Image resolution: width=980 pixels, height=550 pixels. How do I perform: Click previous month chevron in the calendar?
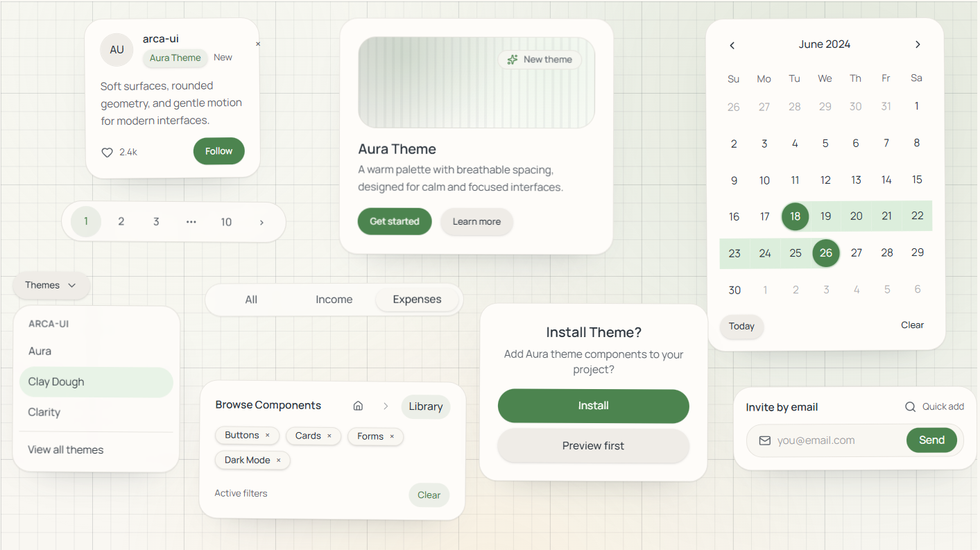point(732,44)
